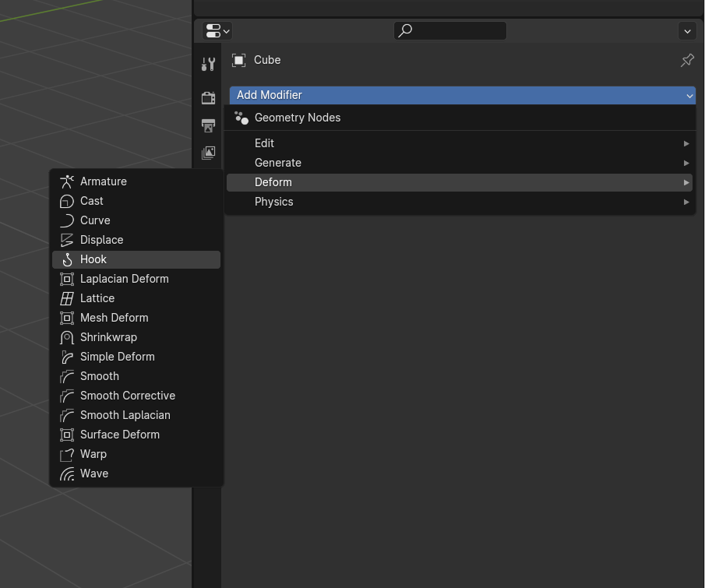The height and width of the screenshot is (588, 705).
Task: Click the Cube object icon
Action: (238, 60)
